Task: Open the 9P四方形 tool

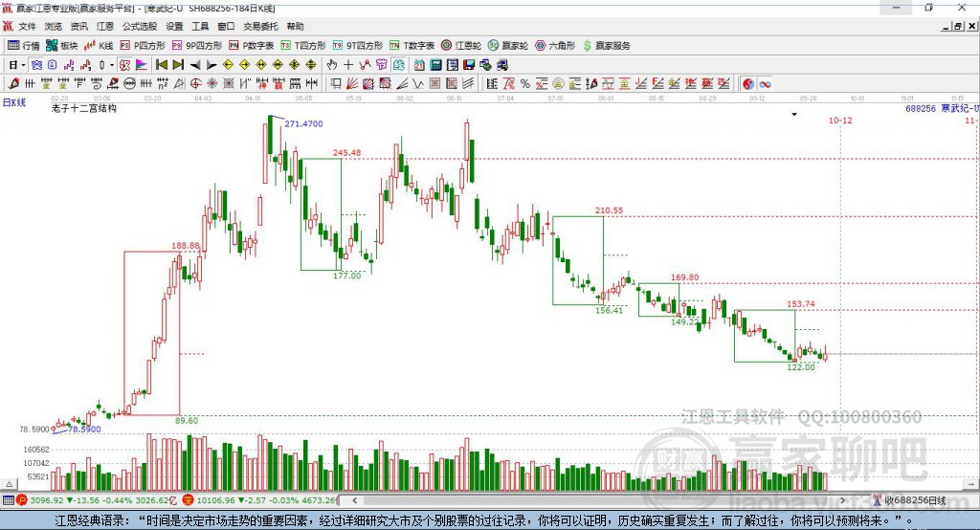Action: [x=197, y=46]
